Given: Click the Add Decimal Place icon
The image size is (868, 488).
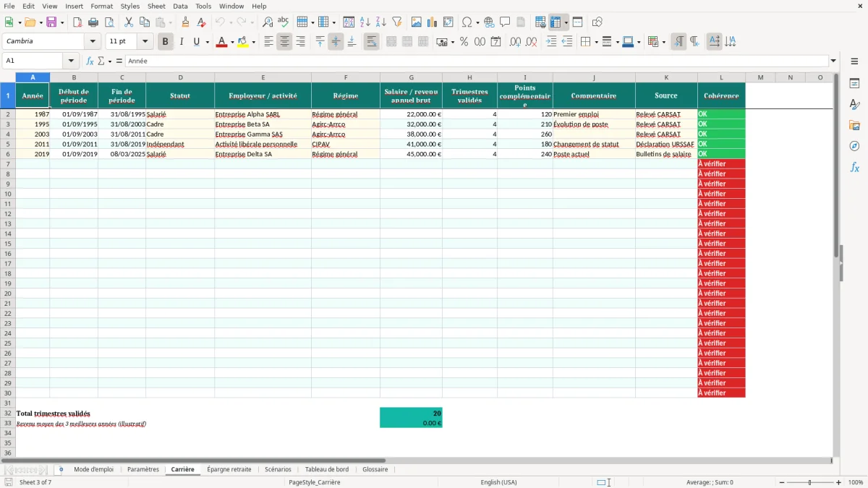Looking at the screenshot, I should pyautogui.click(x=515, y=42).
